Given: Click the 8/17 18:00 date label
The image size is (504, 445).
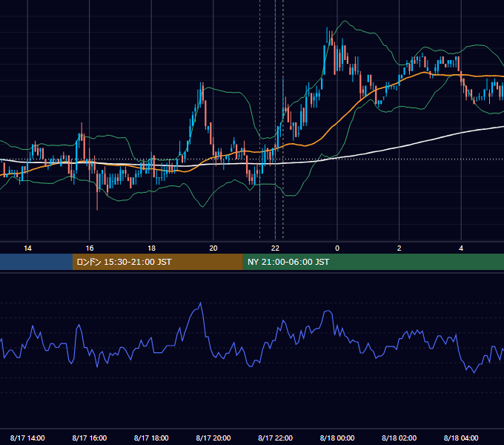Looking at the screenshot, I should point(151,438).
